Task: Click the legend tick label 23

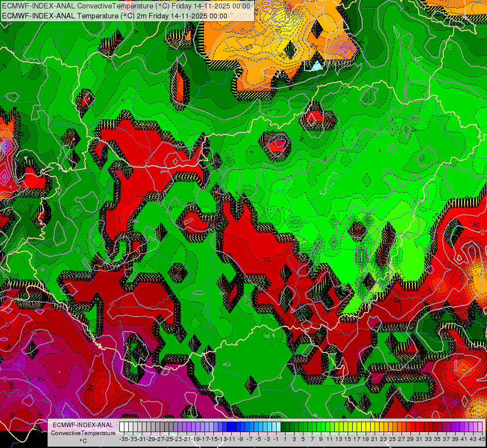Action: click(x=383, y=439)
